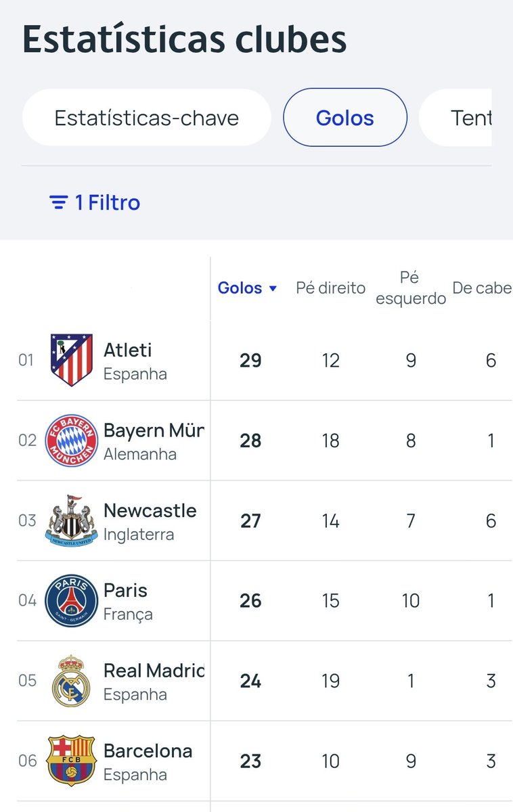This screenshot has width=513, height=812.
Task: Open the 1 Filtro filter options
Action: 107,202
